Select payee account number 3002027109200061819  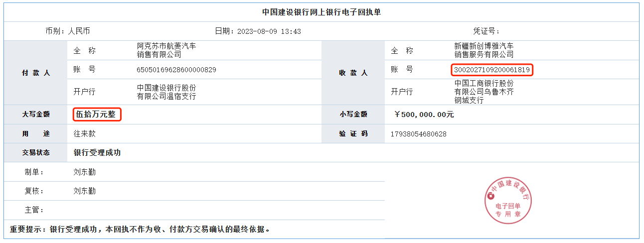pyautogui.click(x=492, y=70)
